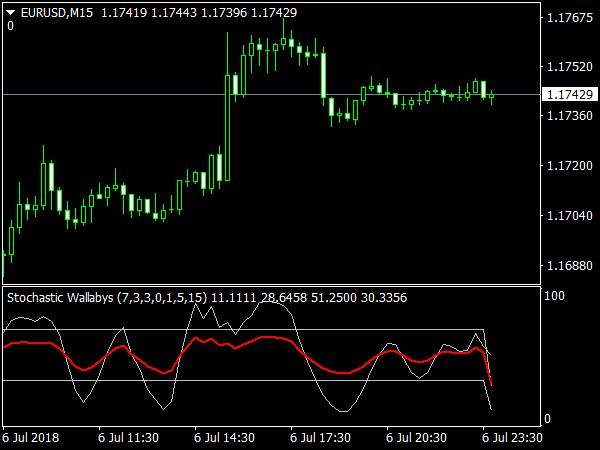Select the EURUSD,M15 symbol label
This screenshot has width=600, height=450.
[x=57, y=13]
